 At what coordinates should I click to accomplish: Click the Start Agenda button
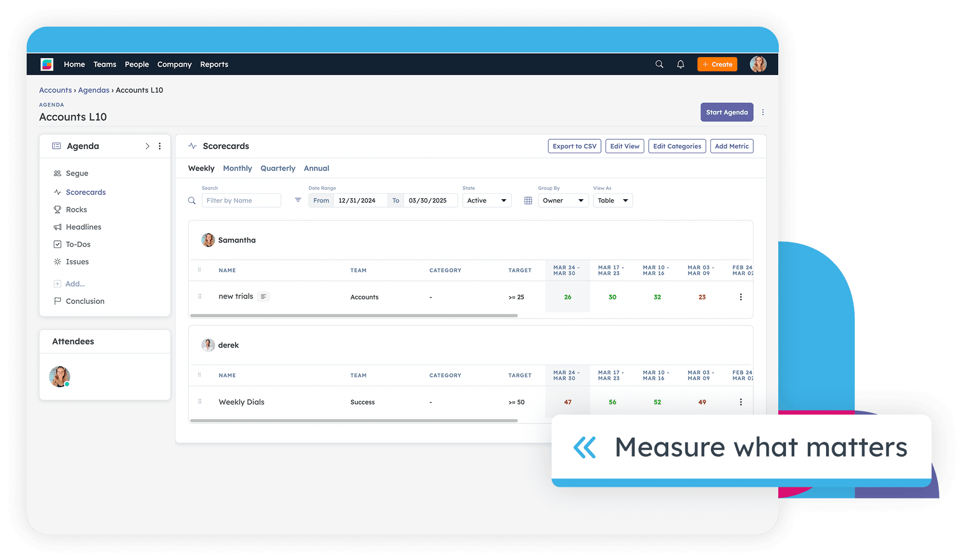pyautogui.click(x=727, y=112)
